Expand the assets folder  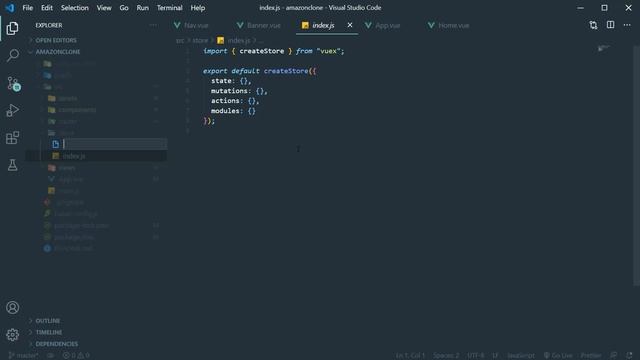point(67,98)
